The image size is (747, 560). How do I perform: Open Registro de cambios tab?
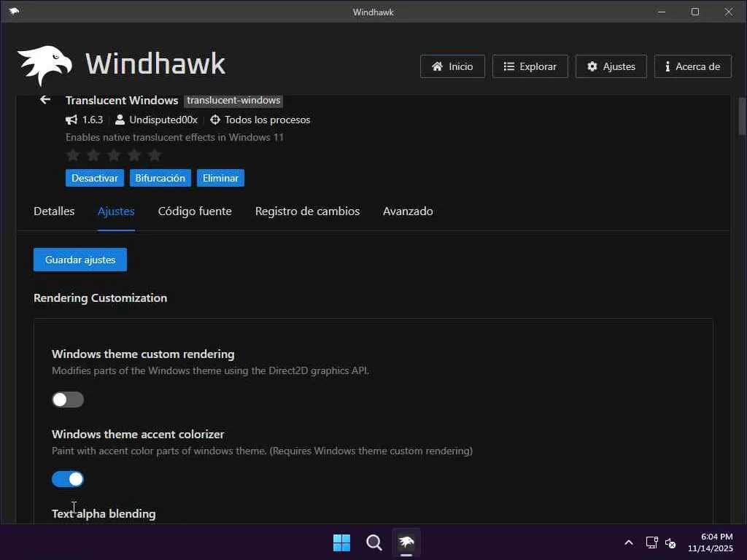click(307, 211)
